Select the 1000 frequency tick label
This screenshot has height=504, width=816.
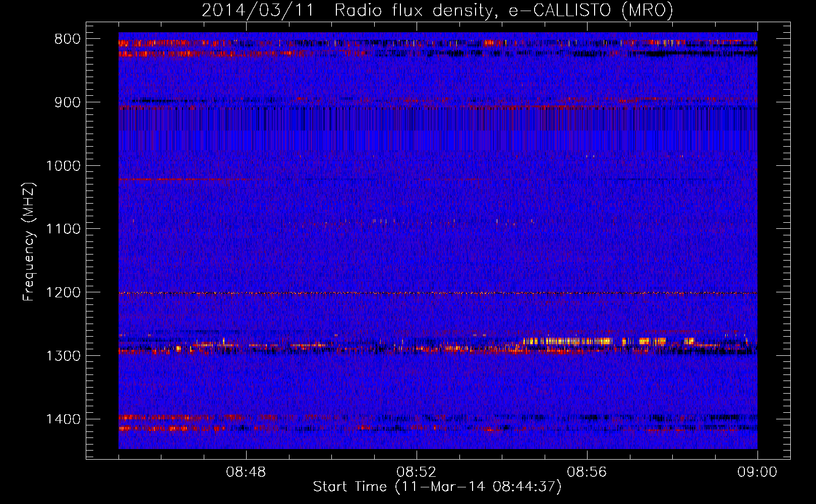click(x=63, y=166)
